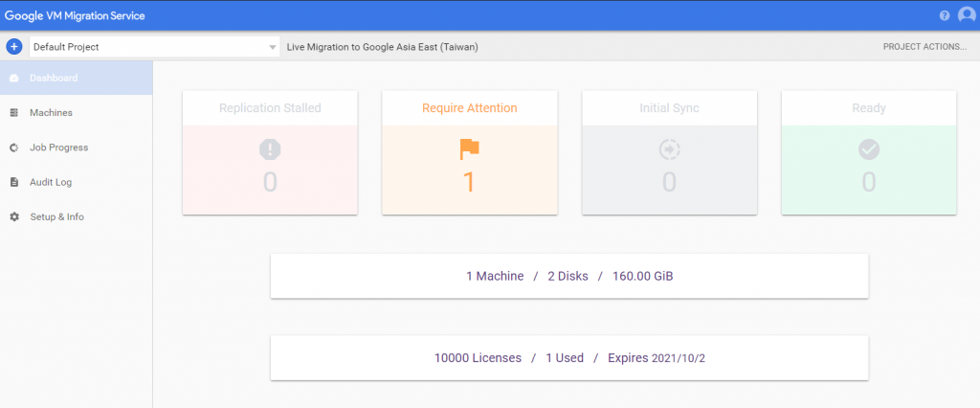Open the help question mark icon
Screen dimensions: 980x408
[x=945, y=15]
